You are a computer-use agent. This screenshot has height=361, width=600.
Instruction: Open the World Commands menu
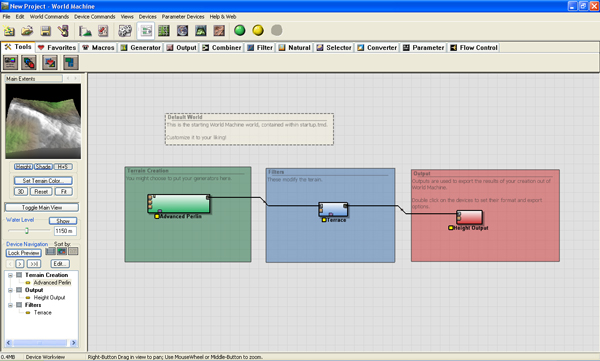(49, 17)
